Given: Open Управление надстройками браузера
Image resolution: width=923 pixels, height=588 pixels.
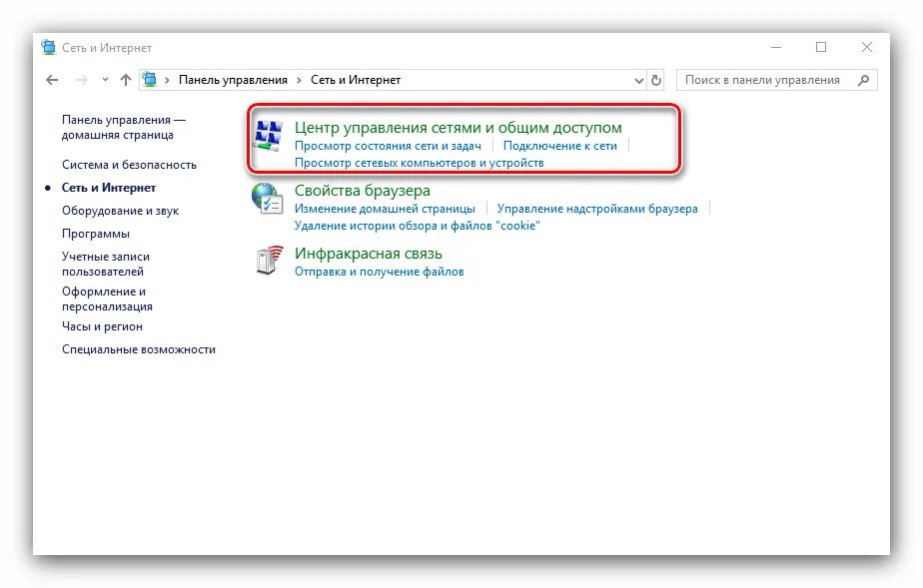Looking at the screenshot, I should click(x=597, y=209).
